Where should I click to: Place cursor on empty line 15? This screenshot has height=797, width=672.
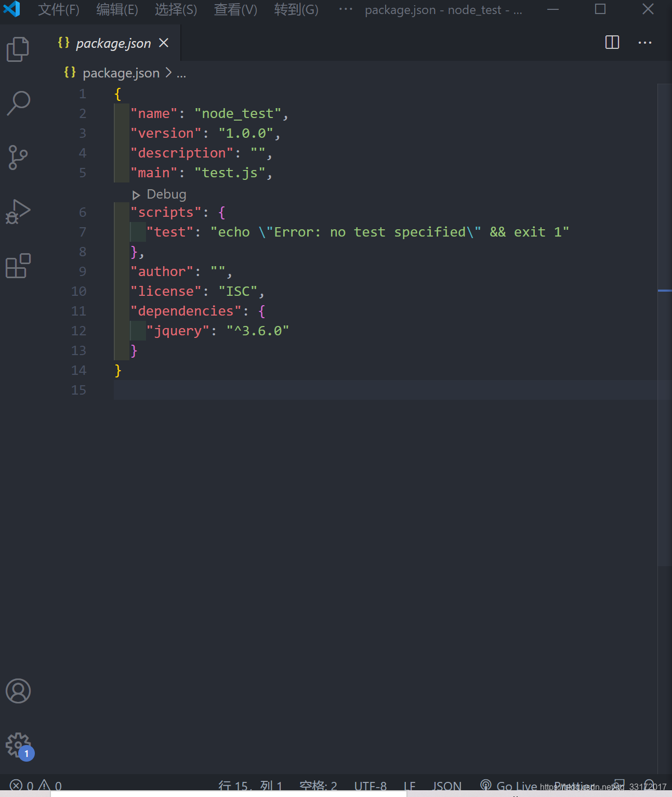385,390
